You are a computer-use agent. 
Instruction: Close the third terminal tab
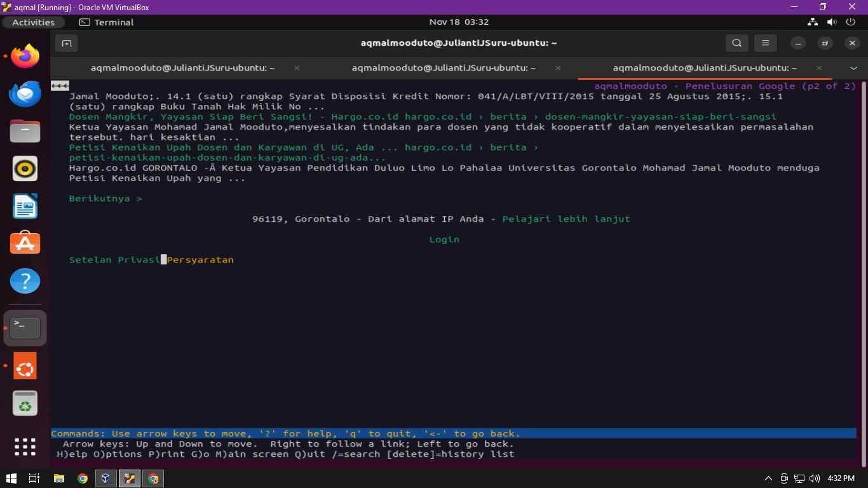point(819,68)
